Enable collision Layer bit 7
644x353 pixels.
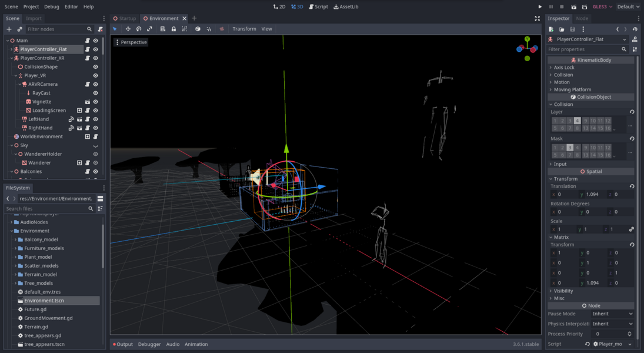point(570,127)
